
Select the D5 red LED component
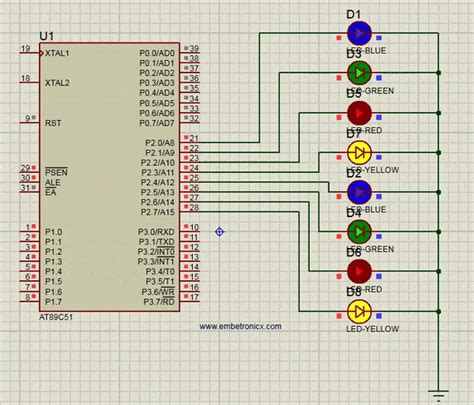coord(359,113)
